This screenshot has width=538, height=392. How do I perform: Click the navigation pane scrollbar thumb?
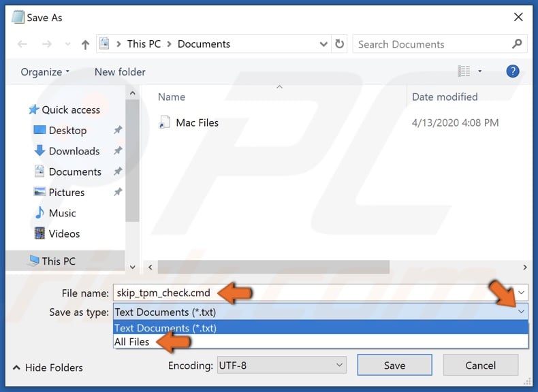[x=132, y=161]
